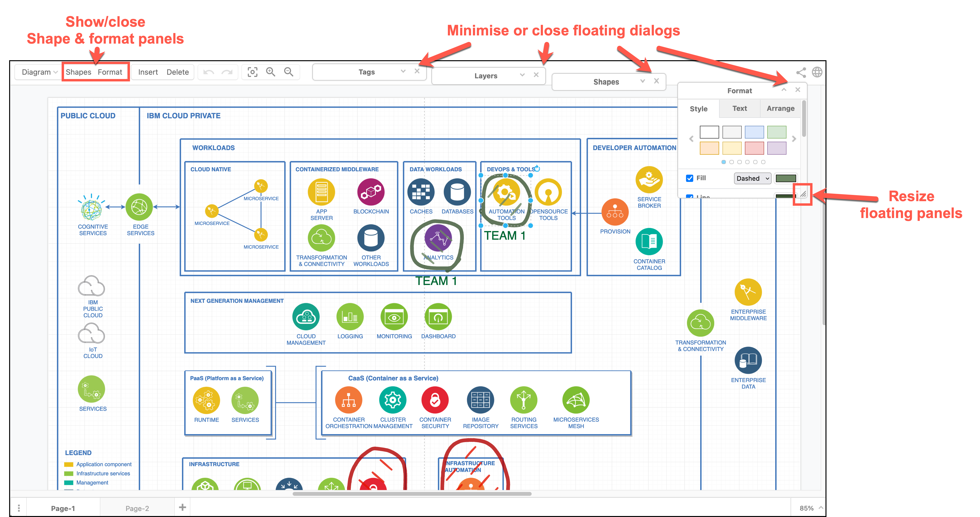Uncheck the Fill checkbox in Format panel
Image resolution: width=980 pixels, height=517 pixels.
tap(690, 178)
